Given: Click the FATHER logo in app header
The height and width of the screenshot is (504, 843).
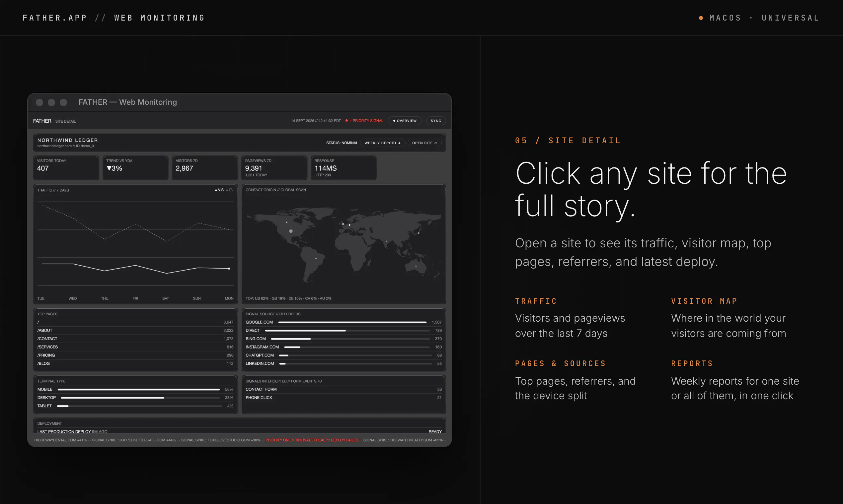Looking at the screenshot, I should (42, 121).
